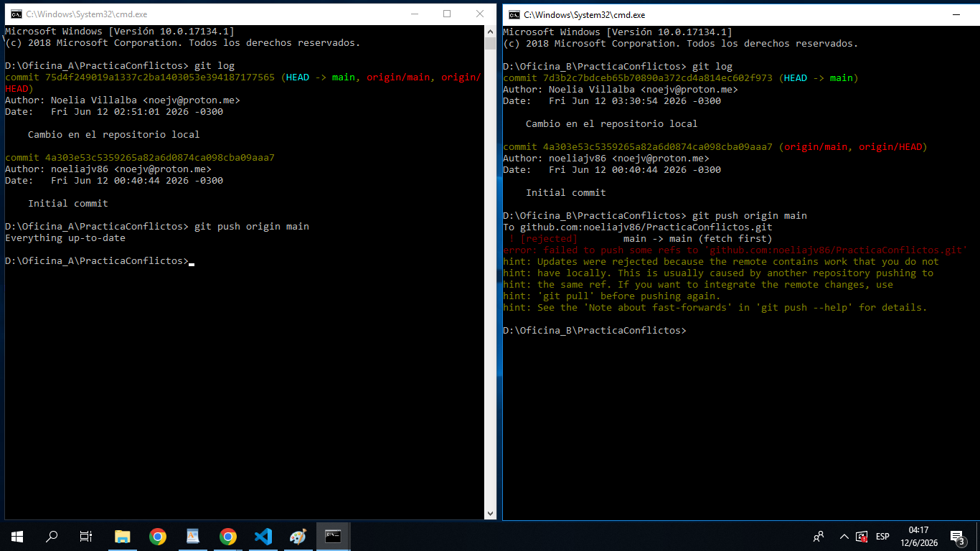Click 'Cambio en el repositorio local' in the right window
This screenshot has height=551, width=980.
tap(612, 123)
